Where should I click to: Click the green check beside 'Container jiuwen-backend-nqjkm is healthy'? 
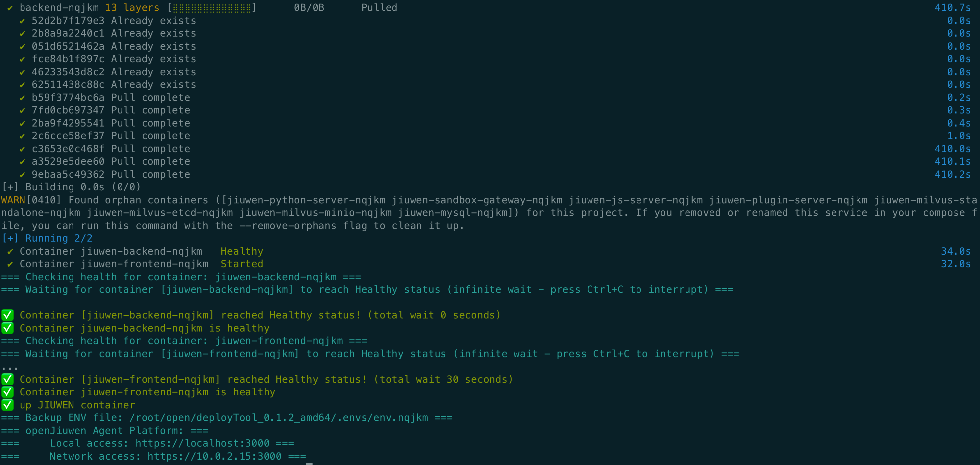tap(7, 328)
